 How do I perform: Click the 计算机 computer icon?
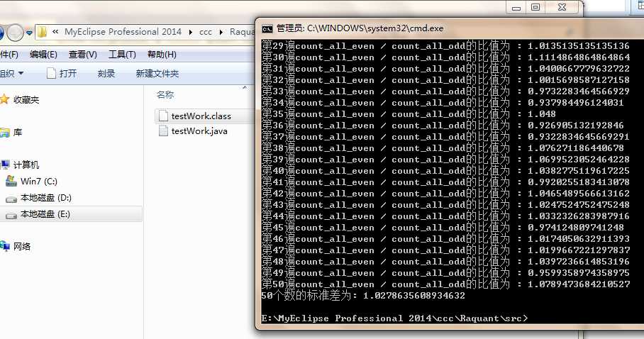click(5, 165)
